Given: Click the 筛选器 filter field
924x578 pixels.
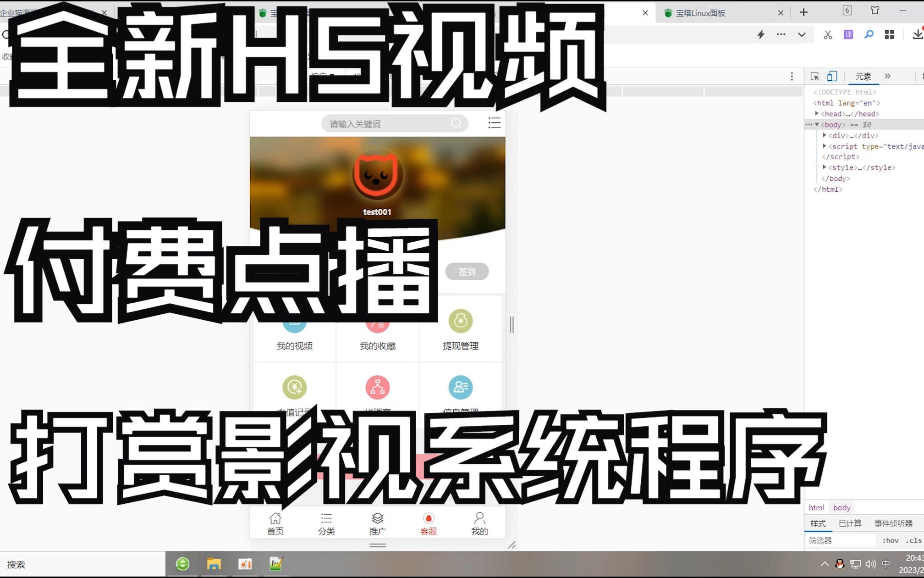Looking at the screenshot, I should pyautogui.click(x=841, y=540).
